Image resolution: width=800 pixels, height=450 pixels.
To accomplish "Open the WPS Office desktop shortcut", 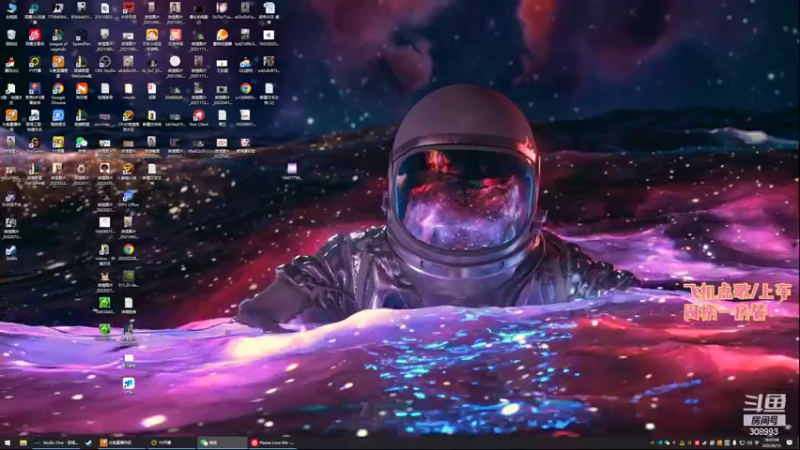I will click(x=128, y=198).
